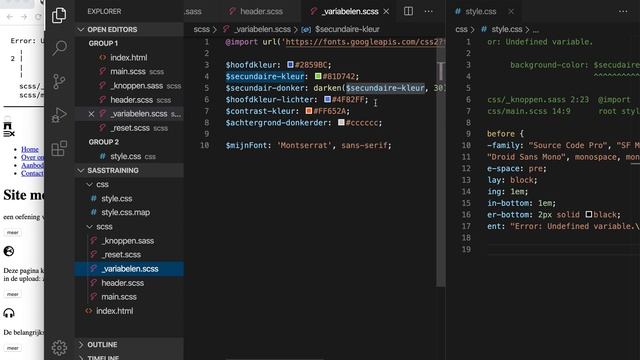This screenshot has height=360, width=640.
Task: Click the black color swatch in style.css
Action: click(589, 214)
